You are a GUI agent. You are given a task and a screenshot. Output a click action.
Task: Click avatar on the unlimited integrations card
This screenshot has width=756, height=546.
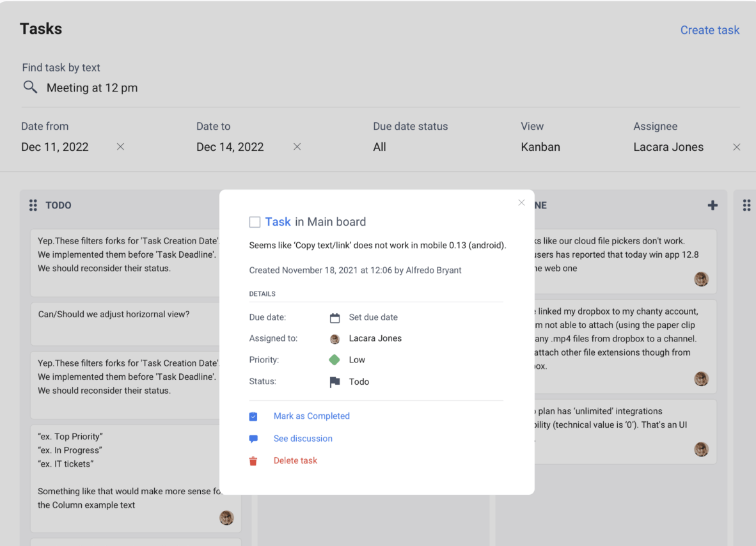(701, 449)
